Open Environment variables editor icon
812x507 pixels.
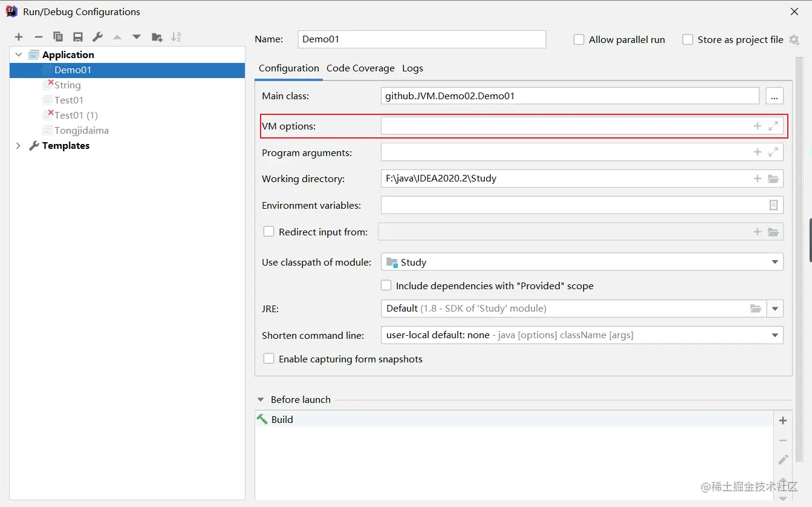[773, 205]
